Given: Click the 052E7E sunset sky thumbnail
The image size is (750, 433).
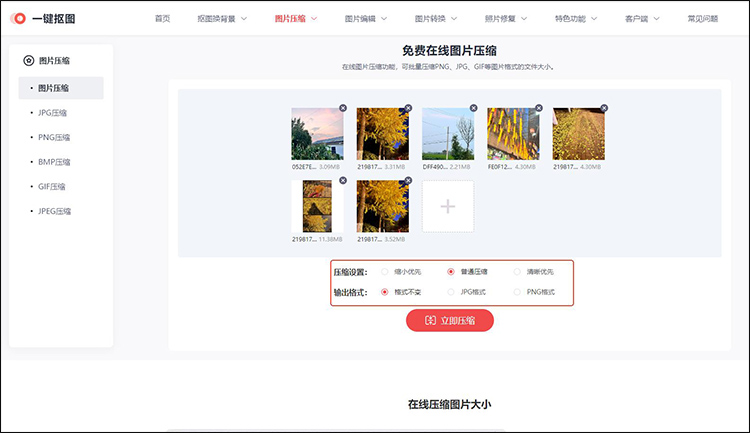Looking at the screenshot, I should [317, 133].
